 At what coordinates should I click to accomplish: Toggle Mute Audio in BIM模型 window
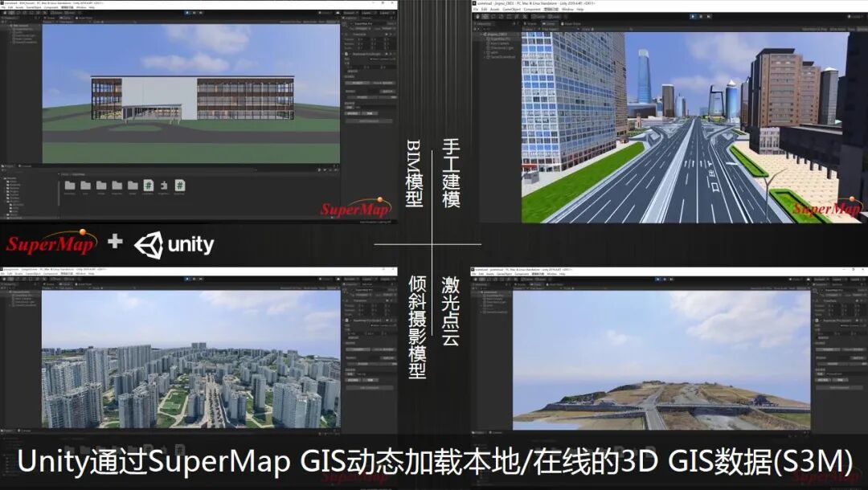pos(310,22)
